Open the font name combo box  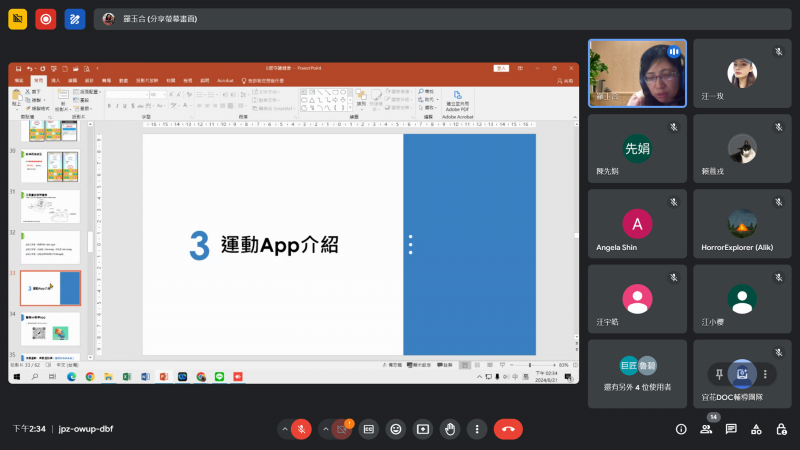click(x=128, y=94)
